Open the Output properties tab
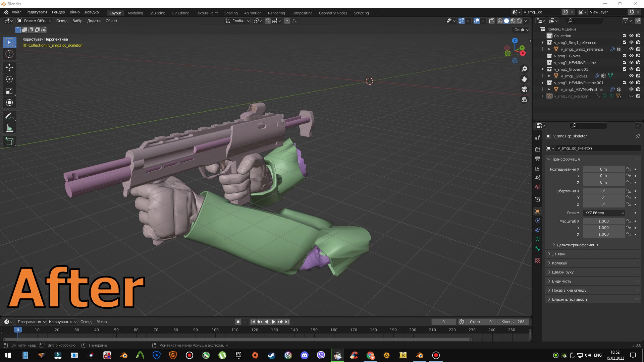This screenshot has height=362, width=644. (x=538, y=159)
